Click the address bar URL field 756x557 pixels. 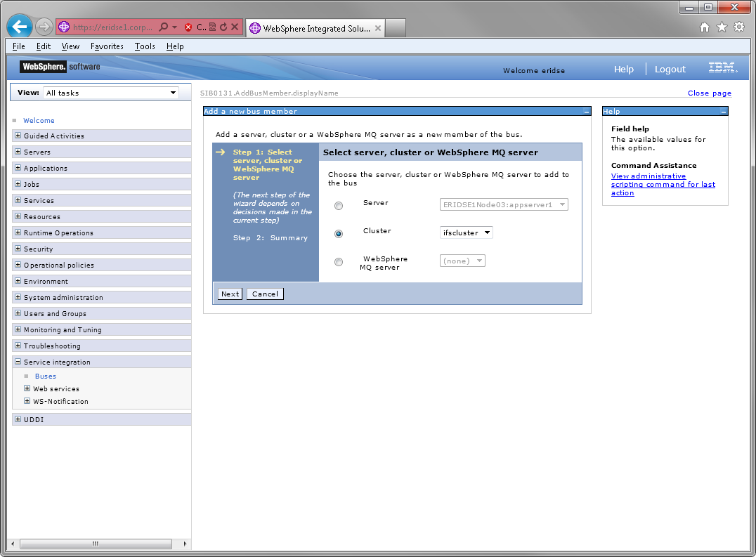click(x=113, y=27)
